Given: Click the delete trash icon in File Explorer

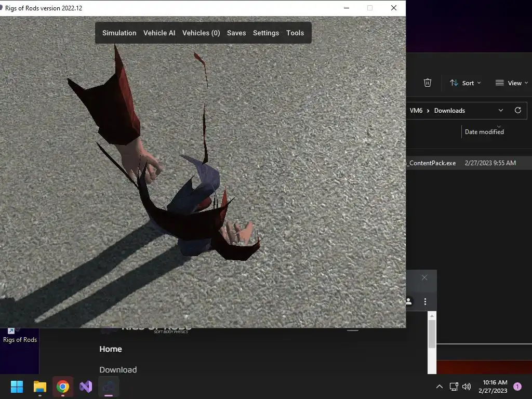Looking at the screenshot, I should click(428, 83).
